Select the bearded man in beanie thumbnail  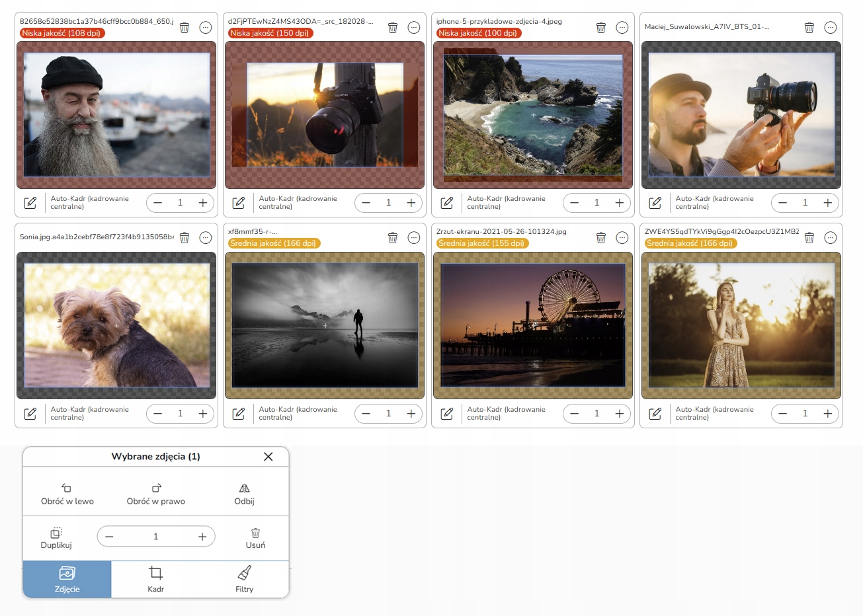click(x=116, y=115)
